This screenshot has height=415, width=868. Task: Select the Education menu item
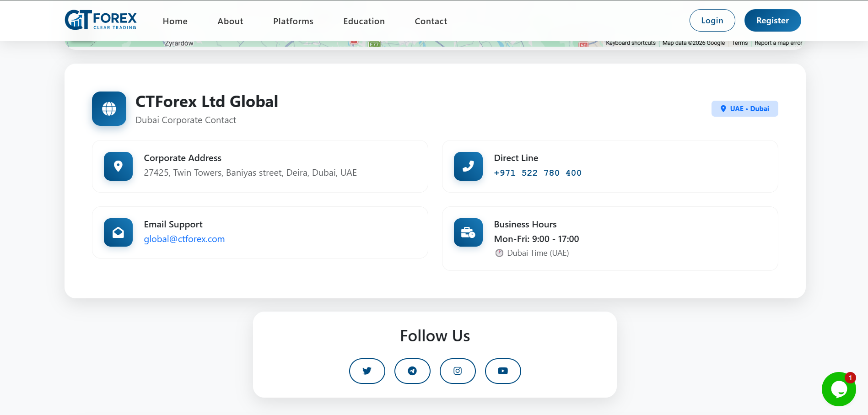(x=364, y=21)
